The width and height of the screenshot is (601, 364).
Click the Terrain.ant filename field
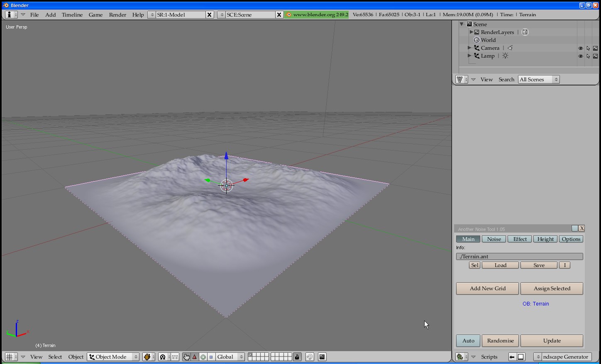coord(519,257)
